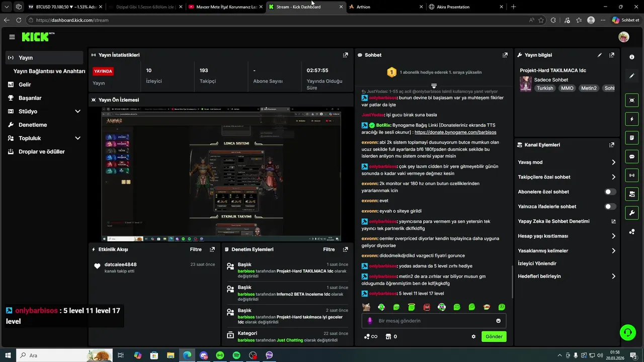Toggle the document widget icon in right sidebar

click(x=632, y=138)
